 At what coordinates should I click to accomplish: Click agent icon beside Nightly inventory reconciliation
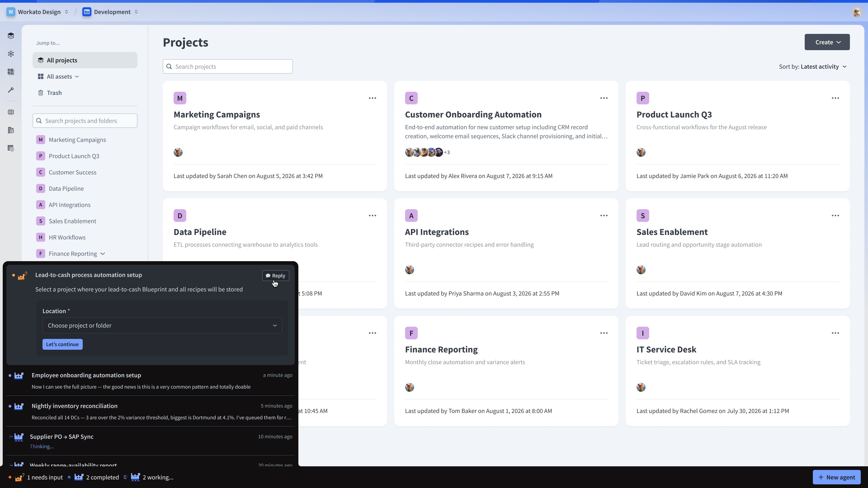[19, 406]
